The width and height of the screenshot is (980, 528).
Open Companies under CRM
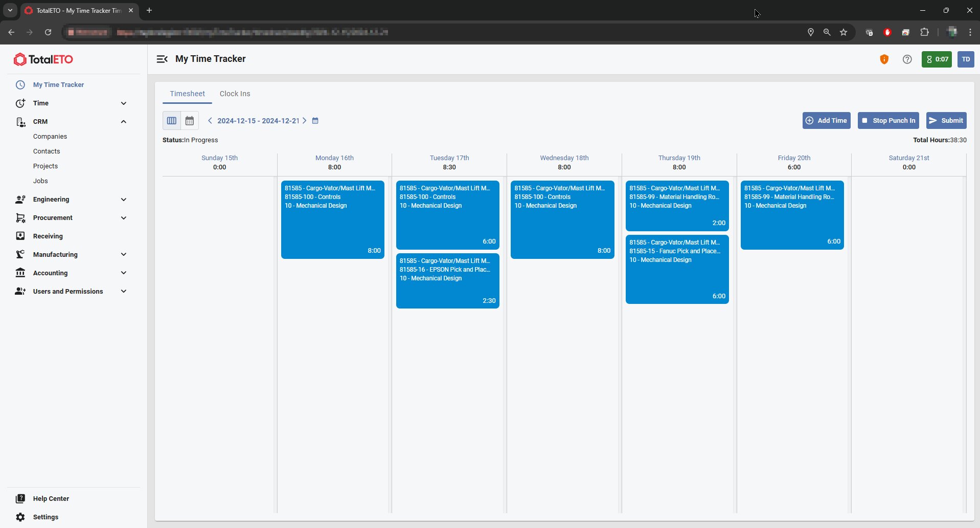50,137
